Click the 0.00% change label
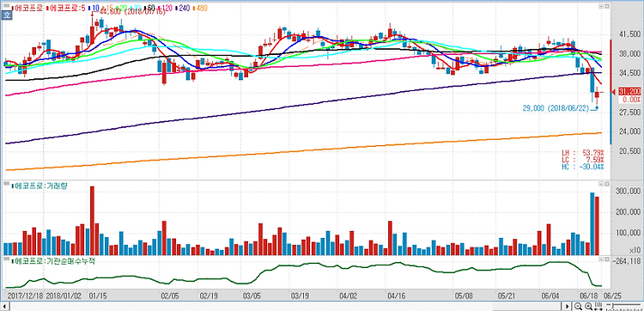Screen dimensions: 644x311 (632, 100)
